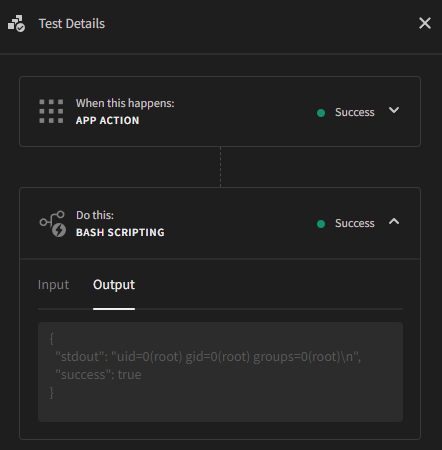
Task: Click the Bash Scripting green status dot
Action: point(321,224)
